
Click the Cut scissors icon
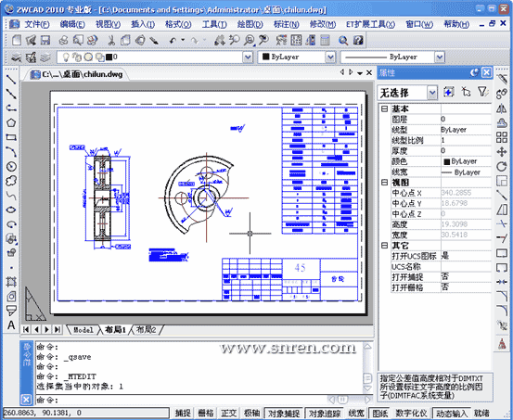point(111,40)
